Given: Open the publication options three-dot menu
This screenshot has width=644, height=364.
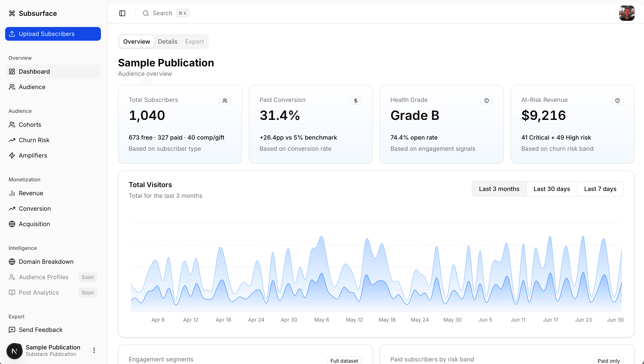Looking at the screenshot, I should (x=94, y=350).
